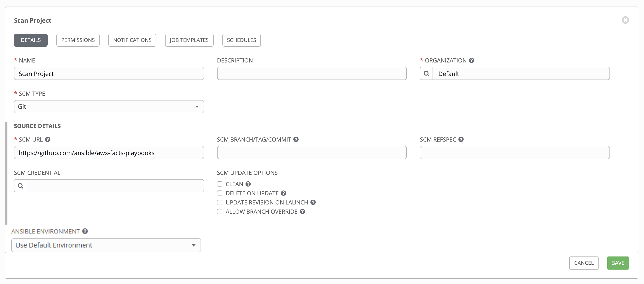Open the Ansible Environment dropdown
This screenshot has height=284, width=644.
tap(106, 245)
